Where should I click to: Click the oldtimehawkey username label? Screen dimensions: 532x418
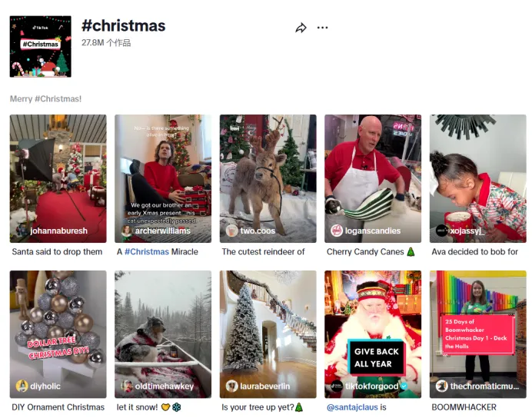click(165, 386)
